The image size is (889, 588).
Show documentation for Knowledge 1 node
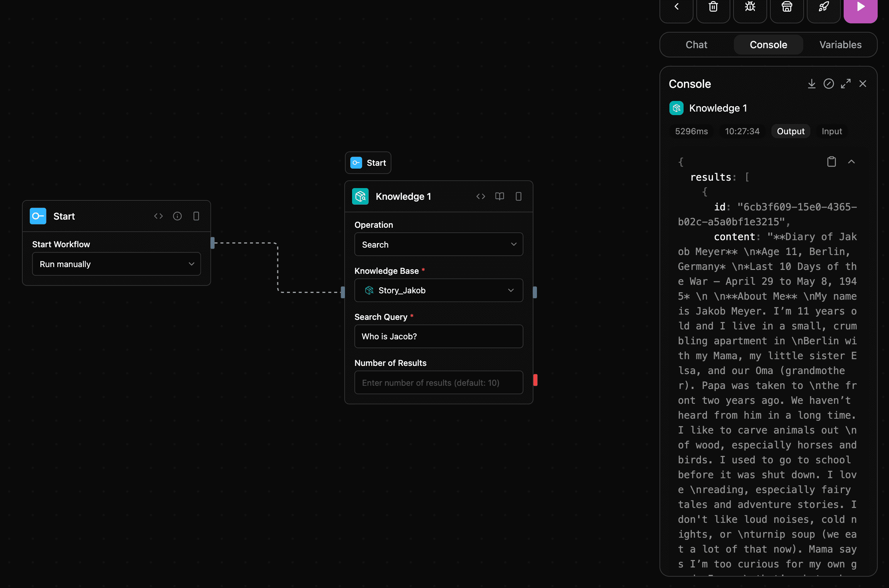(499, 196)
